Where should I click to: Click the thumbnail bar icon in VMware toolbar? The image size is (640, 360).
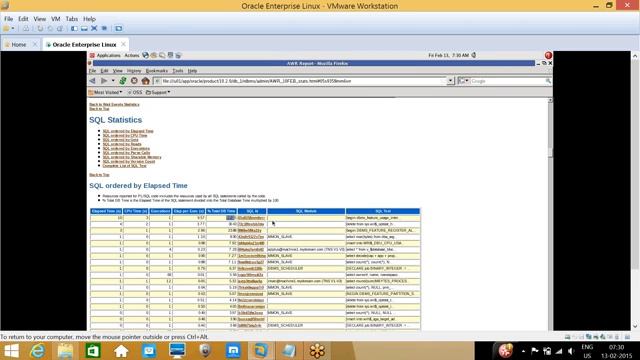(x=84, y=29)
